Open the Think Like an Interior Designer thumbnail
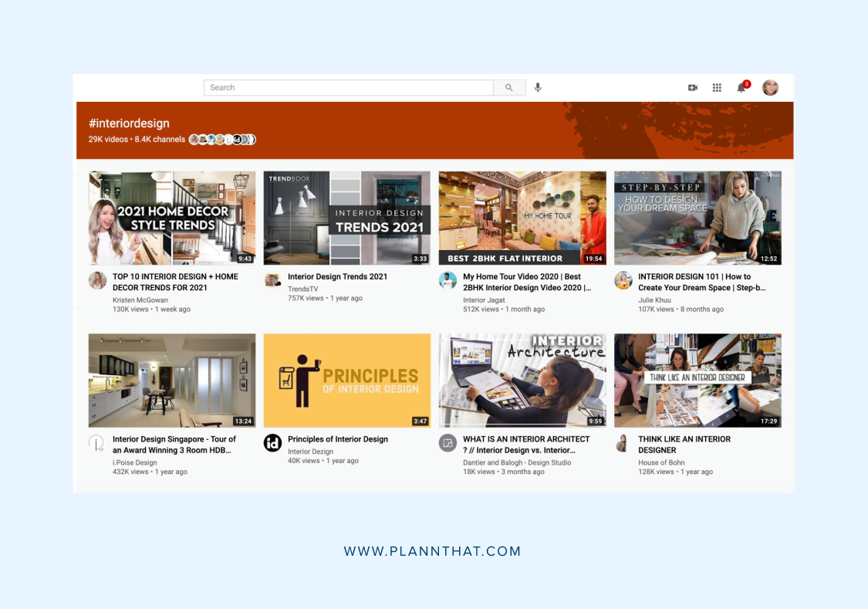The height and width of the screenshot is (609, 868). point(697,381)
